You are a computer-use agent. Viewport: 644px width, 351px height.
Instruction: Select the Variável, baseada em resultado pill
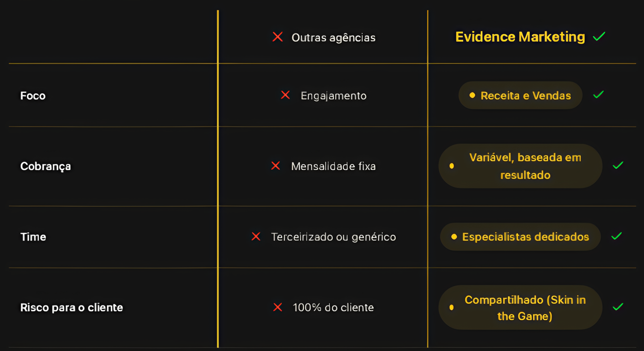(x=520, y=166)
